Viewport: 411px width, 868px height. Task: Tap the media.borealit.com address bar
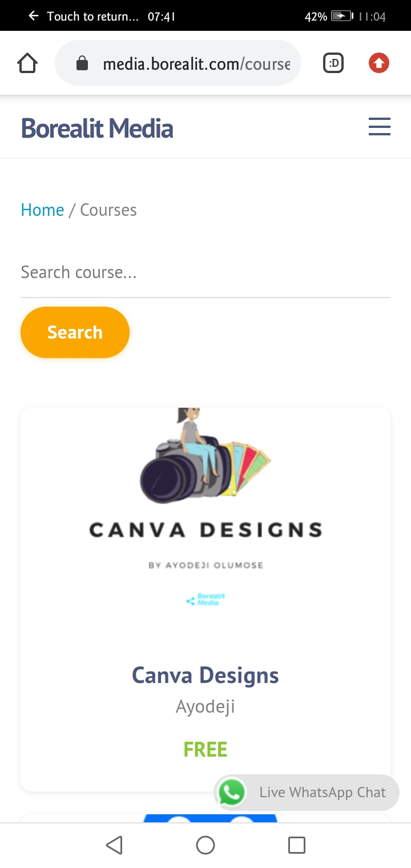coord(178,63)
